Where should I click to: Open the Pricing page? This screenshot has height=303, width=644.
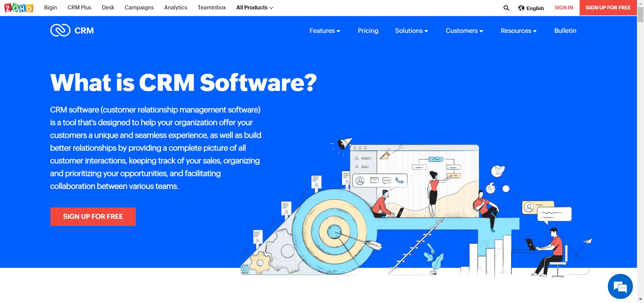click(x=368, y=31)
